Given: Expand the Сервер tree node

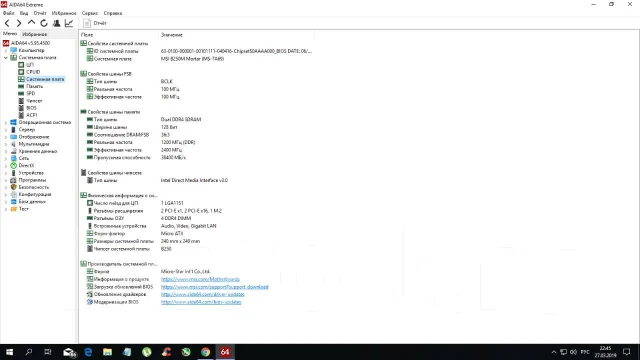Looking at the screenshot, I should (x=6, y=129).
